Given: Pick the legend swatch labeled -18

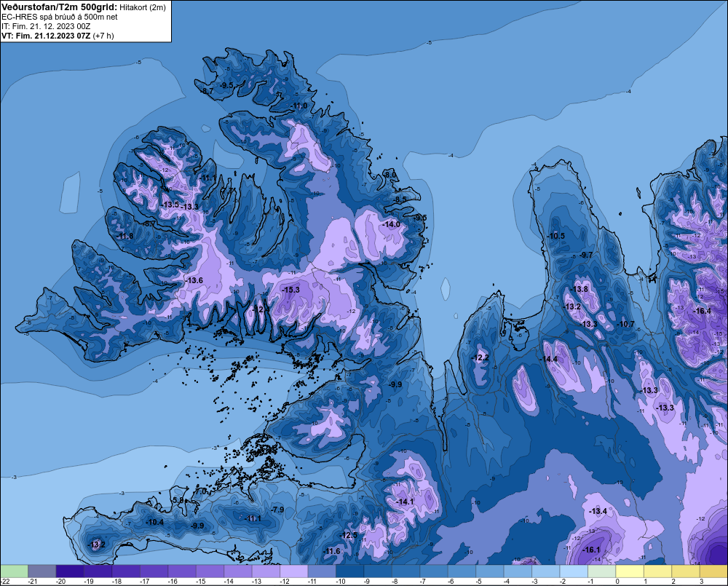Looking at the screenshot, I should [x=126, y=571].
